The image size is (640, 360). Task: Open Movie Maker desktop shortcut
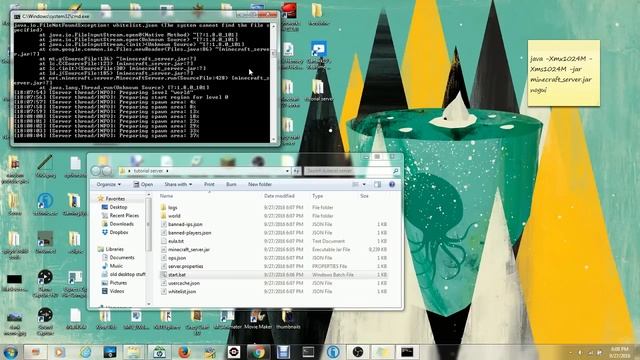pos(257,320)
